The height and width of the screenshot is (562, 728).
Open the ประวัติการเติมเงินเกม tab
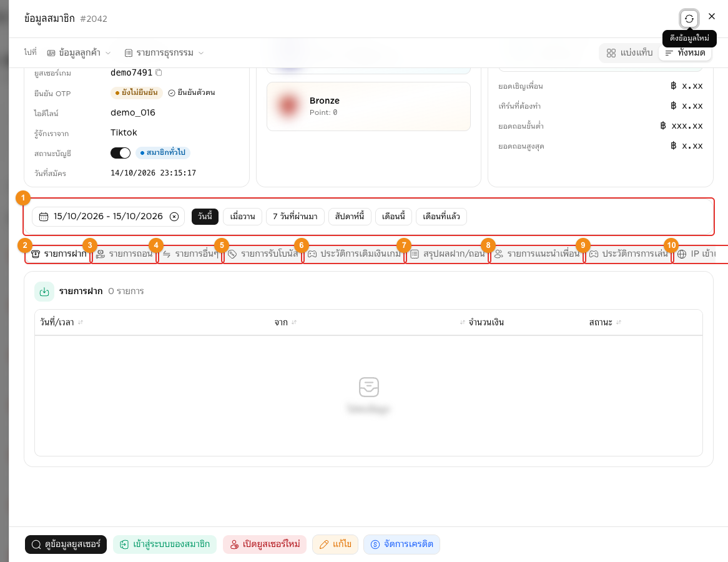pyautogui.click(x=354, y=254)
